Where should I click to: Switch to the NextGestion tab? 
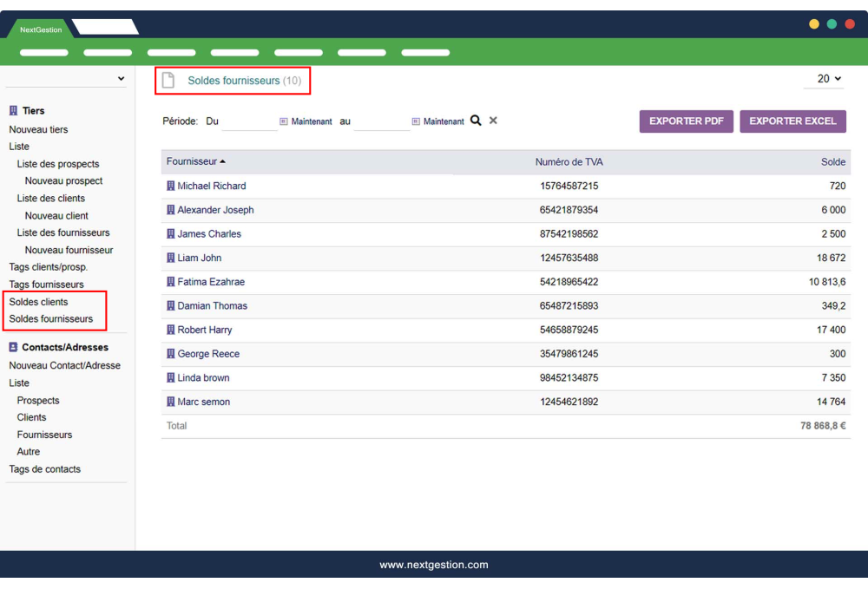click(x=41, y=29)
